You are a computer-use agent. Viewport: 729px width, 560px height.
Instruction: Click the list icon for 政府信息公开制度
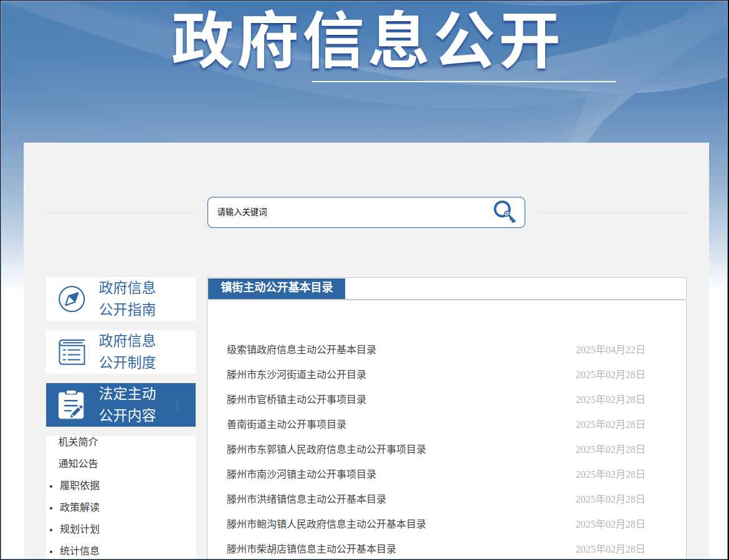(72, 352)
